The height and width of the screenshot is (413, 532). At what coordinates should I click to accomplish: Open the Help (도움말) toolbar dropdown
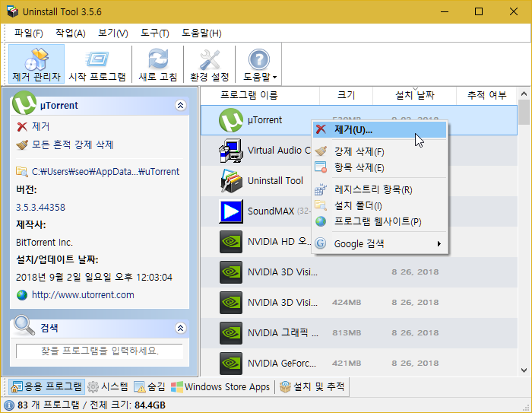259,65
